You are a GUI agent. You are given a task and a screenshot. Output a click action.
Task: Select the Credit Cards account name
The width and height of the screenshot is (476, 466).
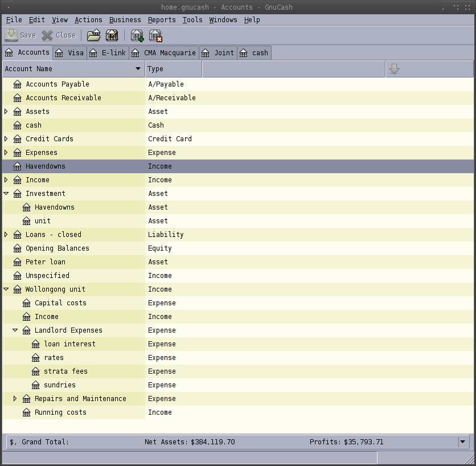[50, 139]
